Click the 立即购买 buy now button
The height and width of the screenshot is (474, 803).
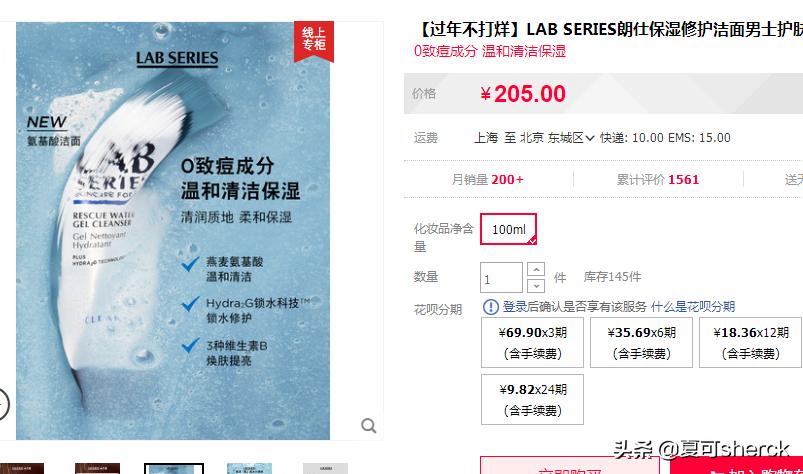click(x=569, y=465)
